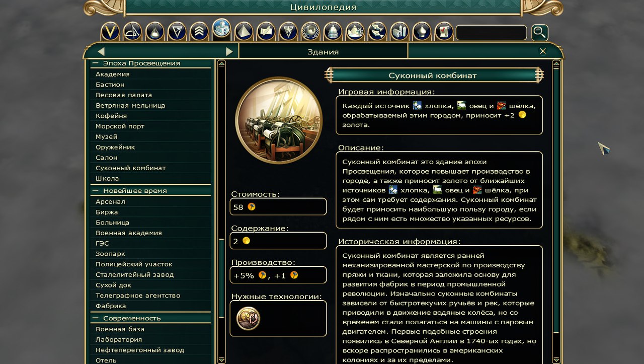
Task: Open the Promotions chevrons category icon
Action: point(199,32)
